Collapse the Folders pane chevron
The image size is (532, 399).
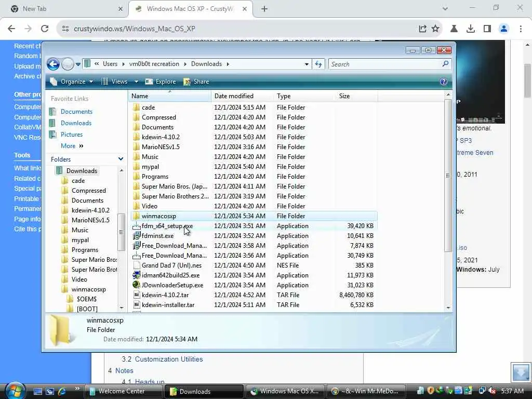[x=121, y=159]
